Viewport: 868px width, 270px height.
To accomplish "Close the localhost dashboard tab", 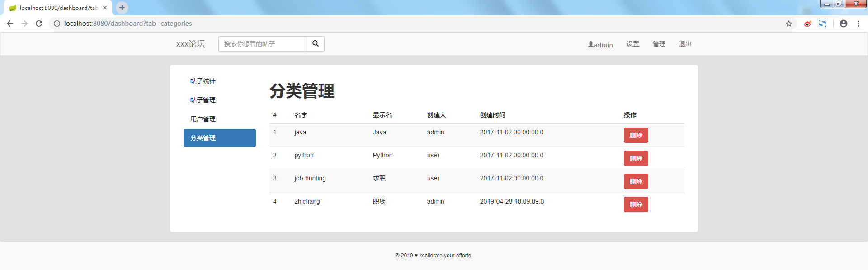I will [x=105, y=8].
